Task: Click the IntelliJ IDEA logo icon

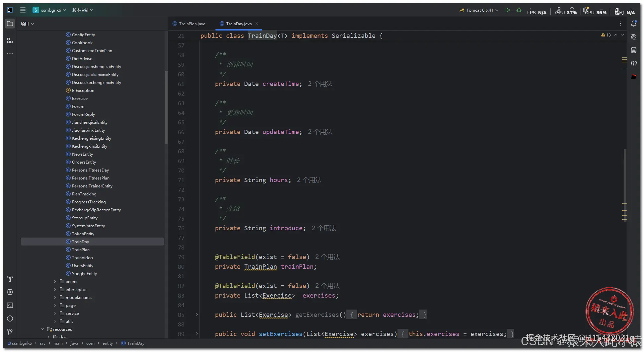Action: click(x=10, y=10)
